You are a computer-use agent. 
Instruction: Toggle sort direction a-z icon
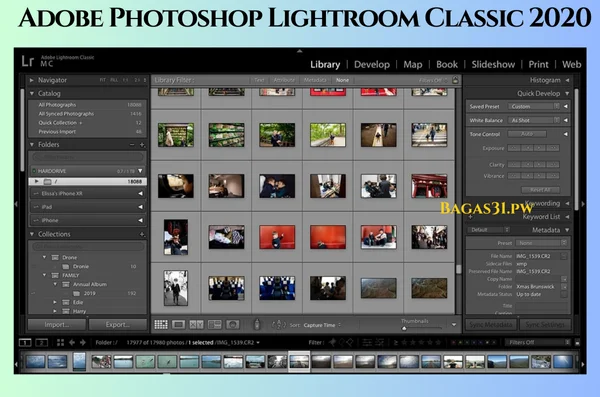tap(279, 325)
